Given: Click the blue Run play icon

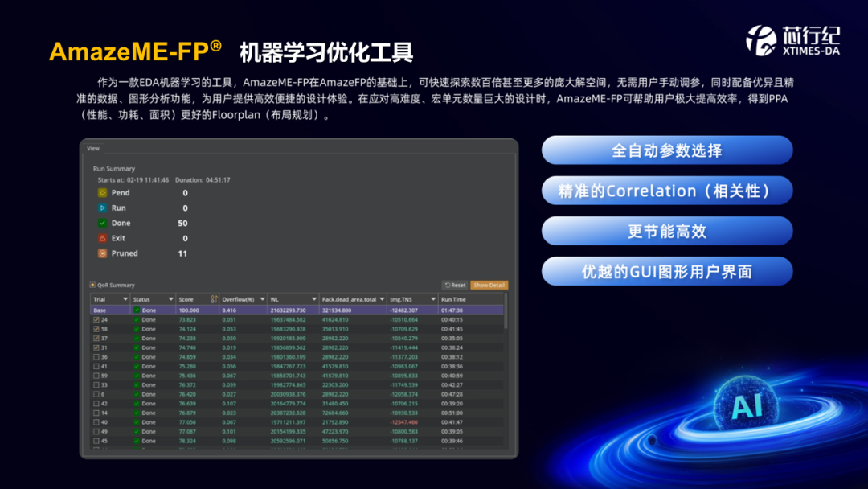Looking at the screenshot, I should [102, 208].
